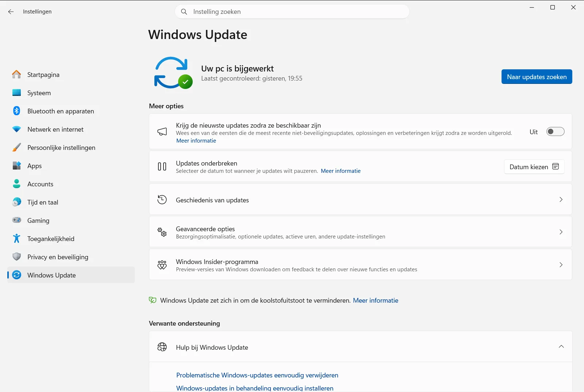
Task: Click the Systeem monitor icon
Action: click(x=16, y=93)
